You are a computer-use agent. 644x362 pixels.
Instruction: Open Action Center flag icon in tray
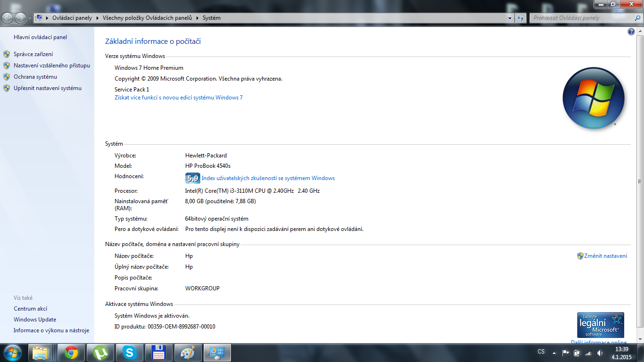(x=565, y=353)
